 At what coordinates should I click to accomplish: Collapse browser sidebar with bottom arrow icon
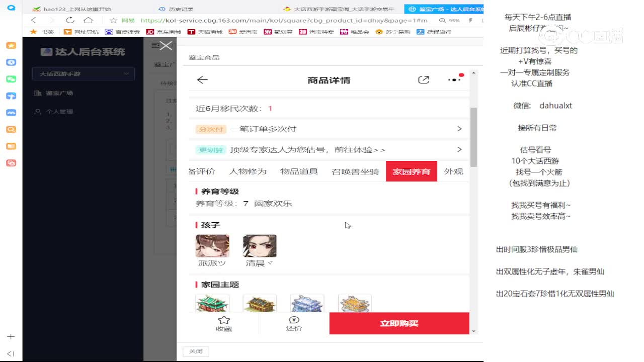(x=11, y=353)
